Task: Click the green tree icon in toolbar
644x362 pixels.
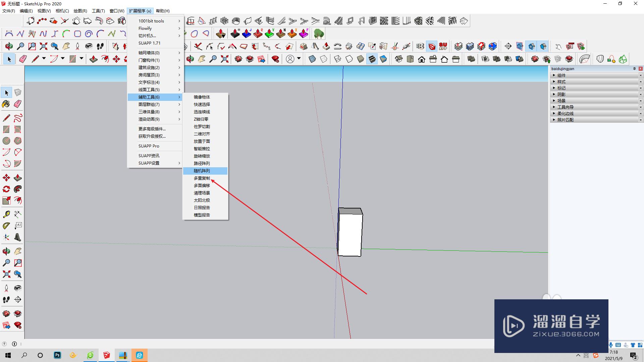Action: pyautogui.click(x=319, y=34)
